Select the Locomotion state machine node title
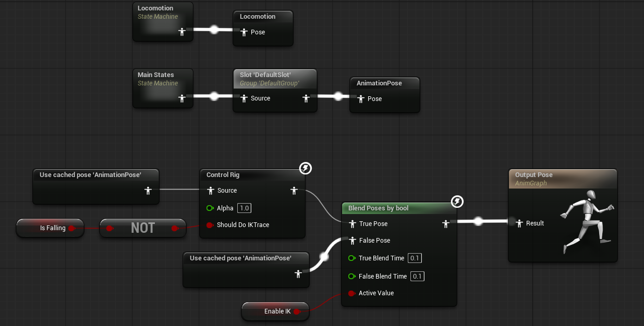The height and width of the screenshot is (326, 644). tap(155, 8)
